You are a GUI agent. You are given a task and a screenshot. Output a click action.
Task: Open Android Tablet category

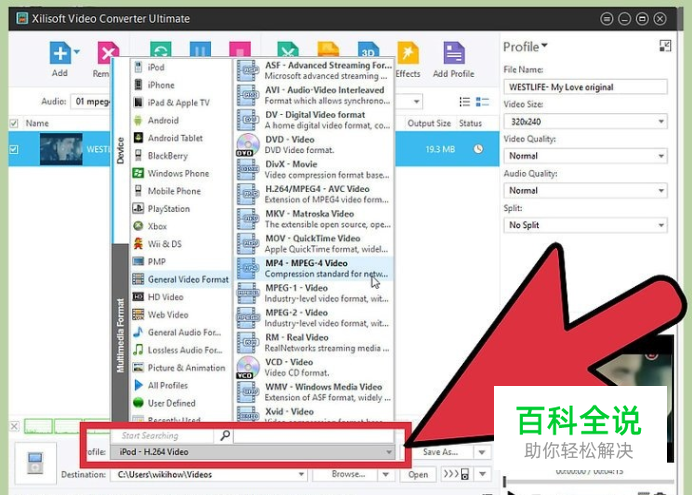pos(181,138)
